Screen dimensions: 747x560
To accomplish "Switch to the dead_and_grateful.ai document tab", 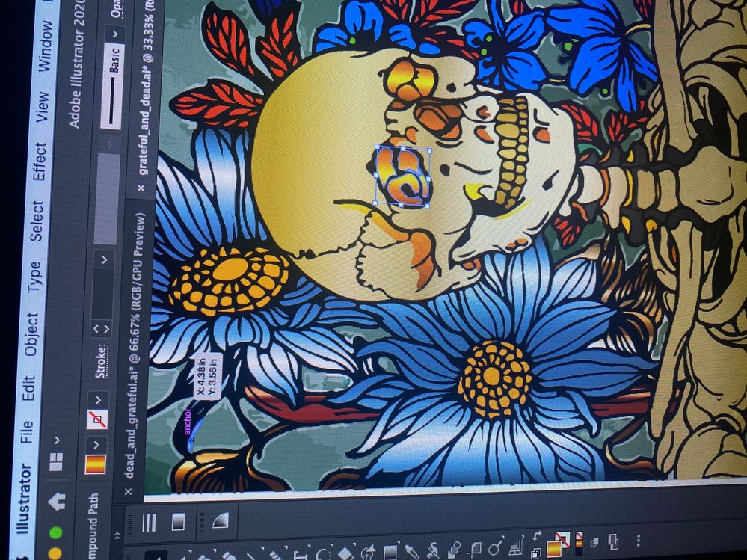I will point(133,345).
